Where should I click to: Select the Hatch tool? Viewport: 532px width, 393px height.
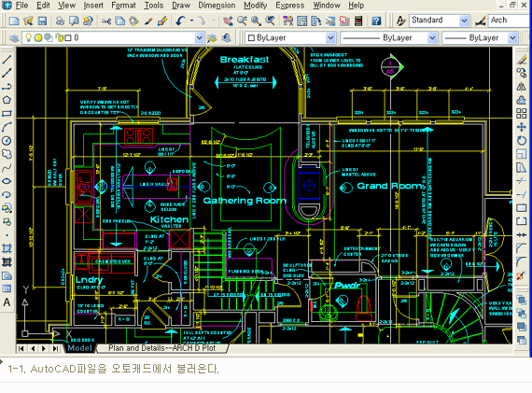tap(7, 248)
